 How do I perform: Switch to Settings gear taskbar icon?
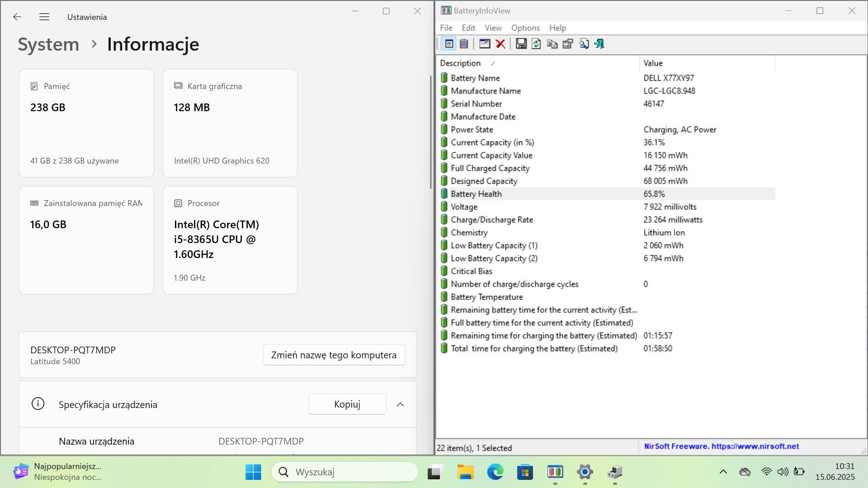pos(585,472)
